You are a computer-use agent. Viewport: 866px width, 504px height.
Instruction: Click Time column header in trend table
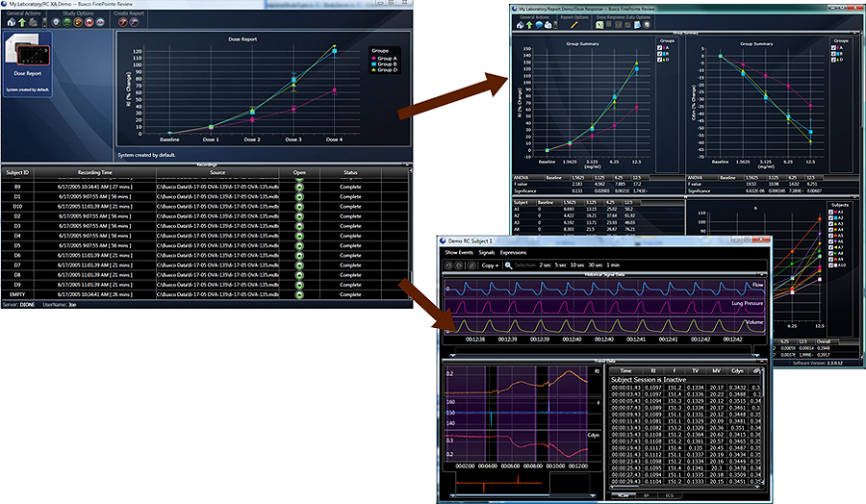point(625,371)
